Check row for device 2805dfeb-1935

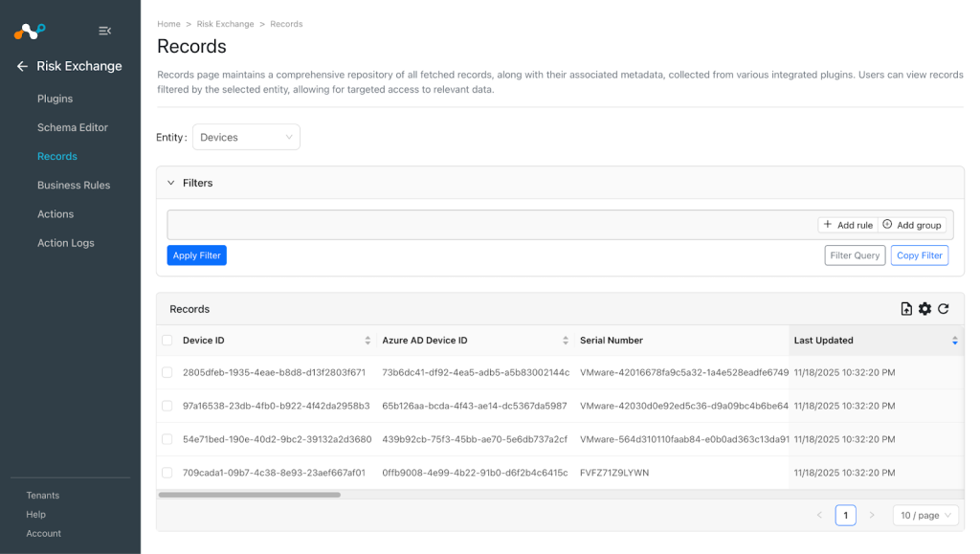click(167, 372)
